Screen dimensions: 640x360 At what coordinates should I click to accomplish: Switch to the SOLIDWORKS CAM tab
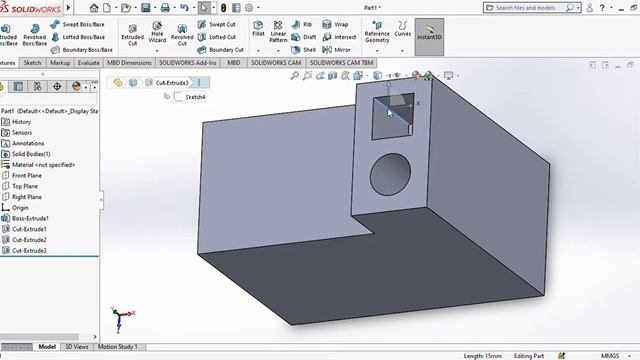pyautogui.click(x=276, y=63)
